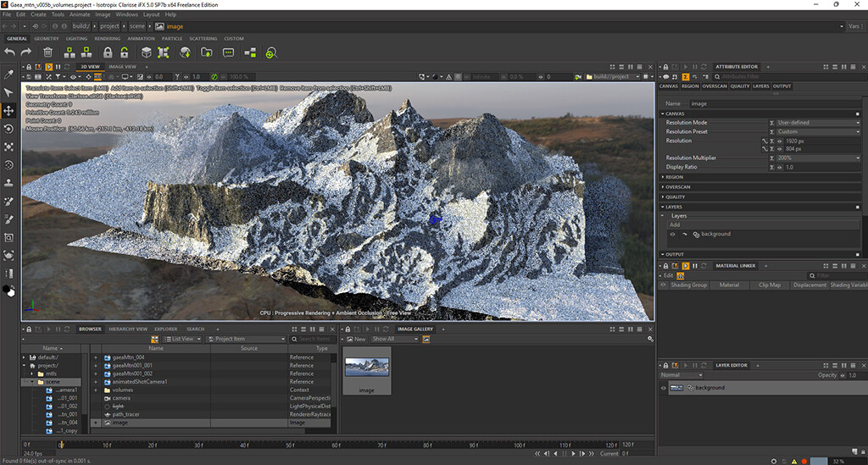The image size is (868, 465).
Task: Click the green magnifier search icon in toolbar
Action: 270,53
